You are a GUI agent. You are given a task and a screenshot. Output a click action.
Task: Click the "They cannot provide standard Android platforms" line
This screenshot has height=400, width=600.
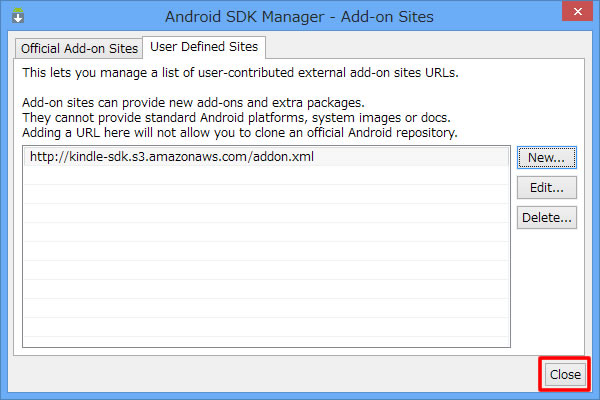click(x=236, y=118)
